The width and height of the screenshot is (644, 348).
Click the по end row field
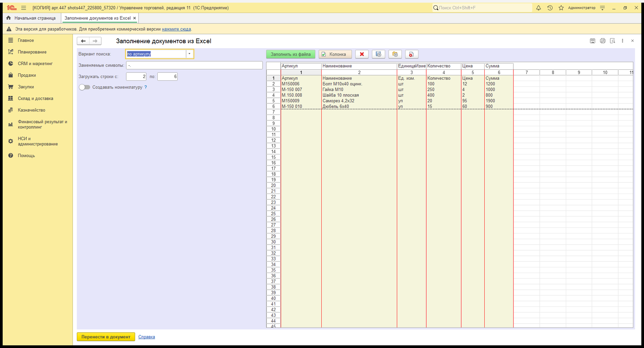(x=167, y=77)
